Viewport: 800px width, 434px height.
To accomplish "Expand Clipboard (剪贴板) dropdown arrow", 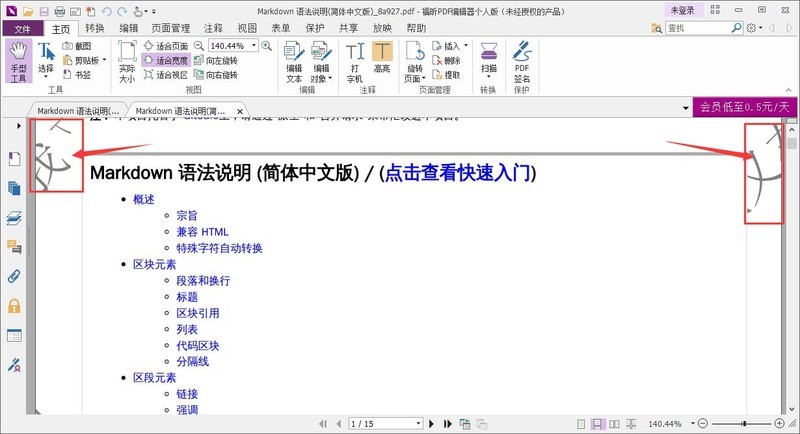I will click(105, 60).
